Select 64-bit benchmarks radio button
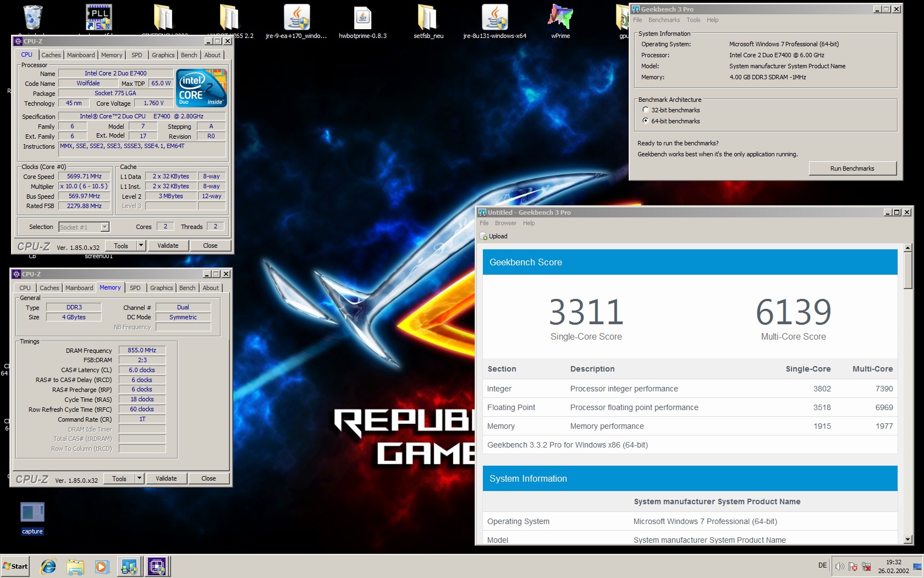This screenshot has height=578, width=924. [646, 121]
